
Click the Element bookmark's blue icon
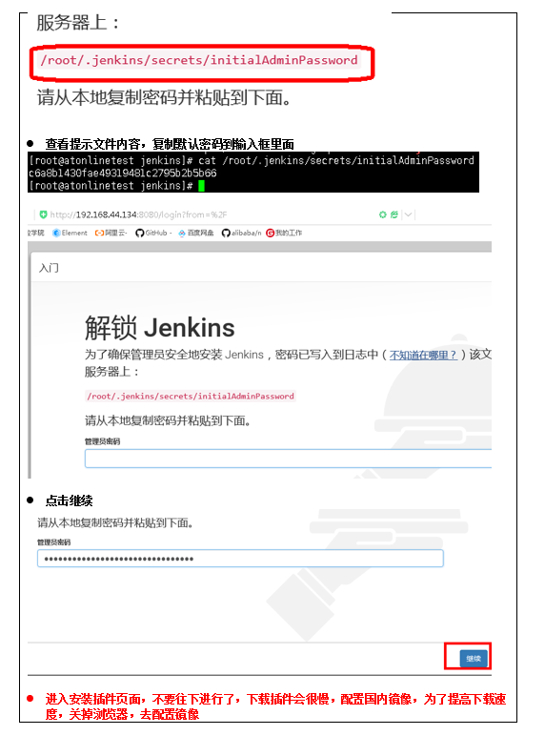coord(56,233)
